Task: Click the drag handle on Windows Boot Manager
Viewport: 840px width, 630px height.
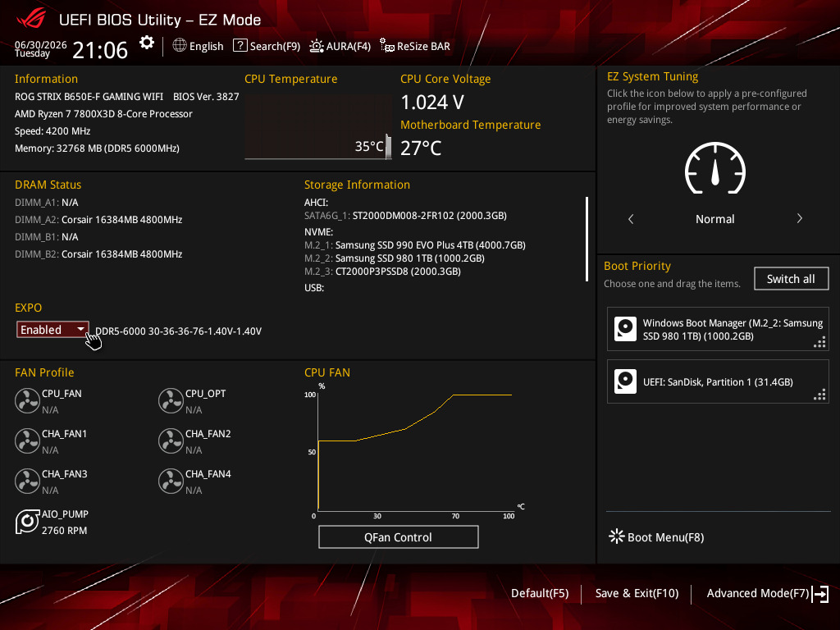Action: click(819, 342)
